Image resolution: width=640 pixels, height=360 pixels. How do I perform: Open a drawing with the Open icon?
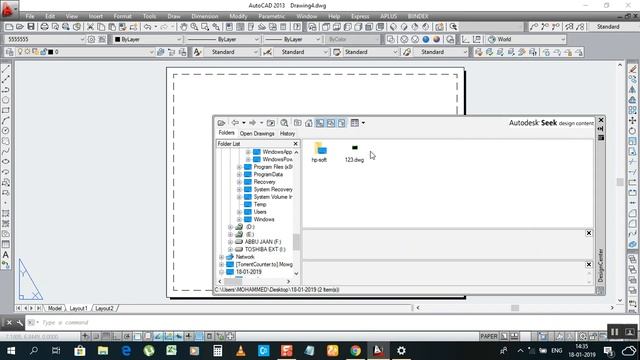pyautogui.click(x=20, y=27)
